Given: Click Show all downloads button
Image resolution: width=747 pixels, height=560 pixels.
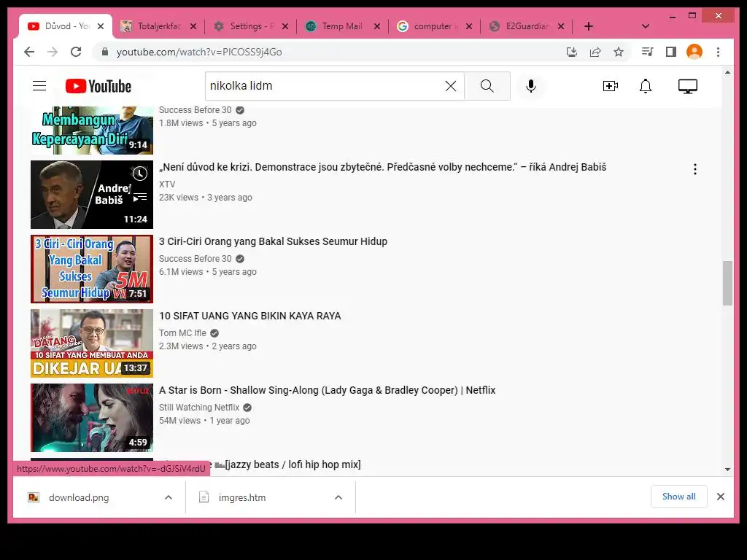Looking at the screenshot, I should (x=678, y=497).
